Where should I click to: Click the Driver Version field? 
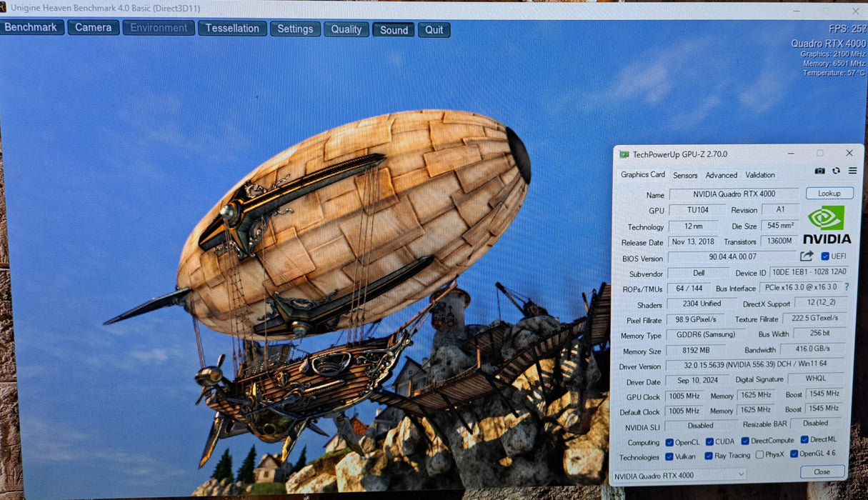754,366
